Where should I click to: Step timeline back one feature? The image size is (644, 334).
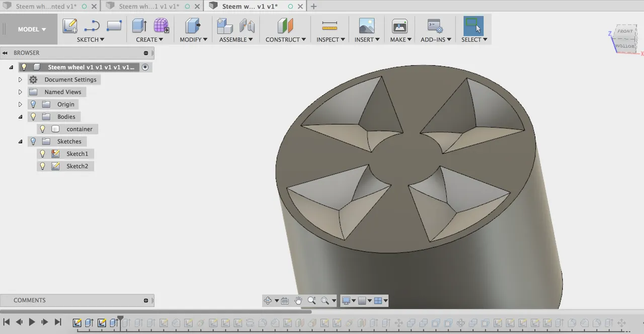[19, 322]
